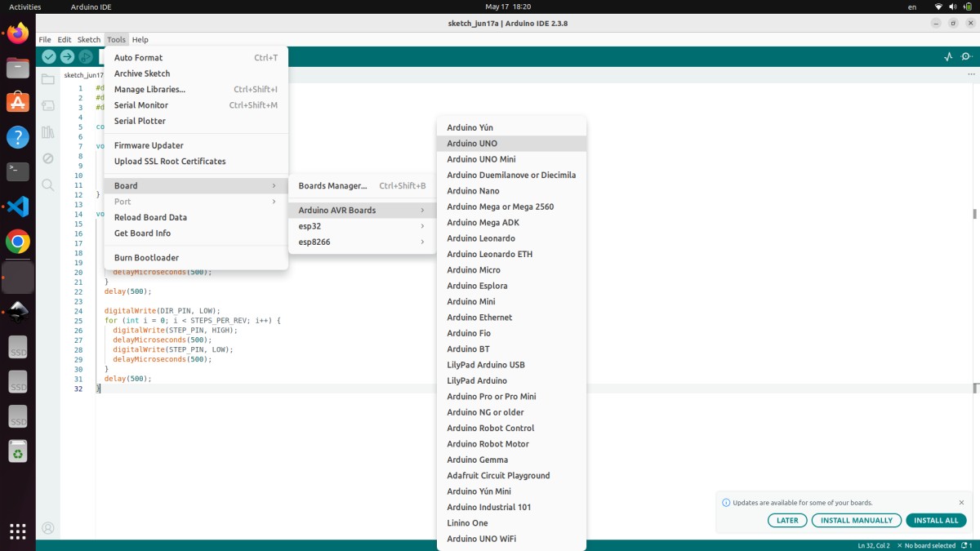Select Reload Board Data entry
This screenshot has width=980, height=551.
click(196, 217)
